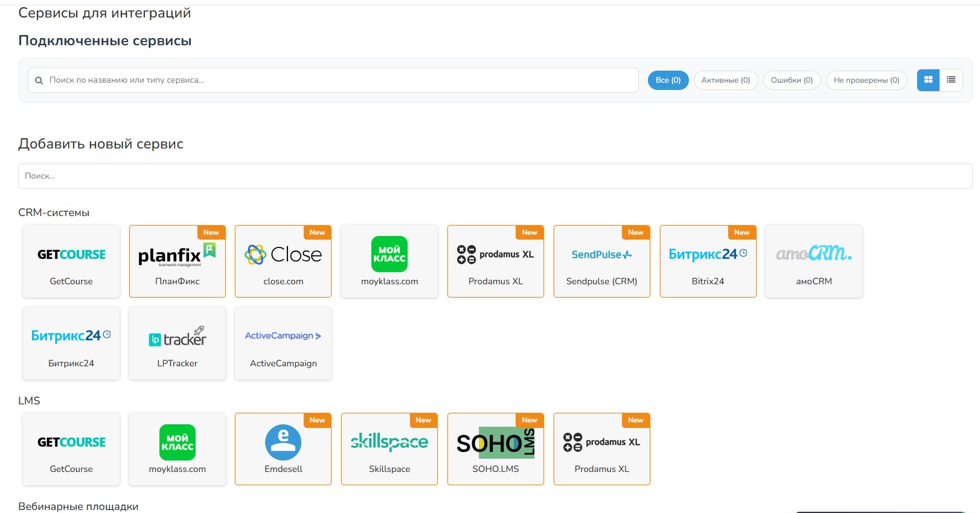
Task: Open ActiveCampaign integration tile
Action: pos(283,343)
